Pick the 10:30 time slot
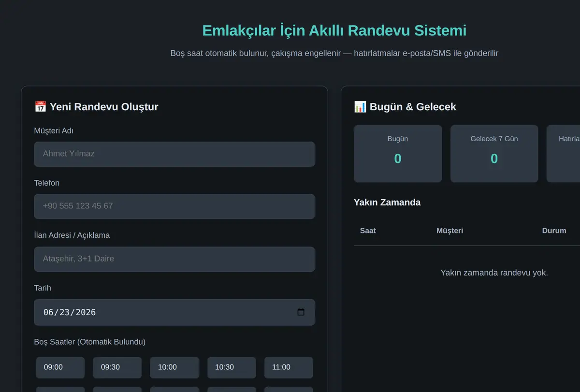 (x=232, y=367)
